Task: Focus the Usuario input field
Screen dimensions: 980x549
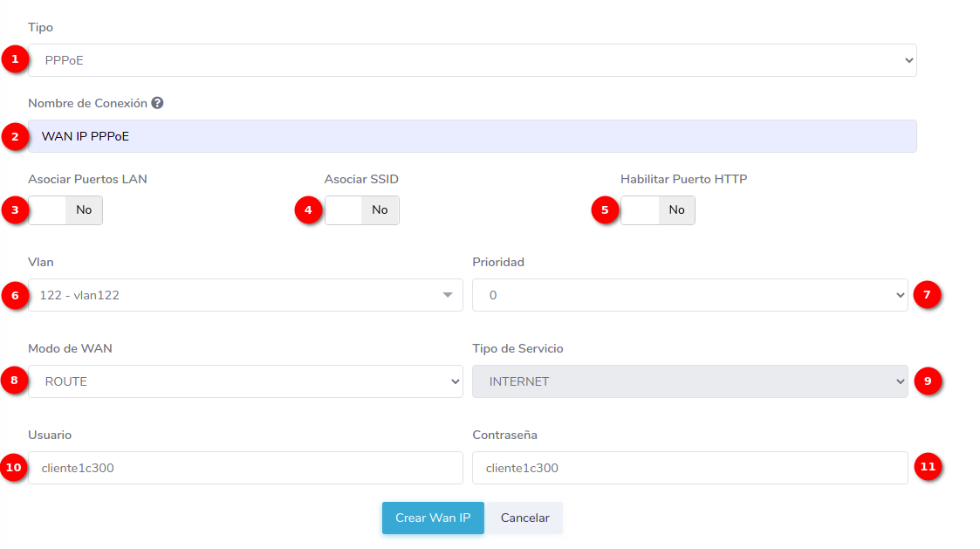Action: point(245,468)
